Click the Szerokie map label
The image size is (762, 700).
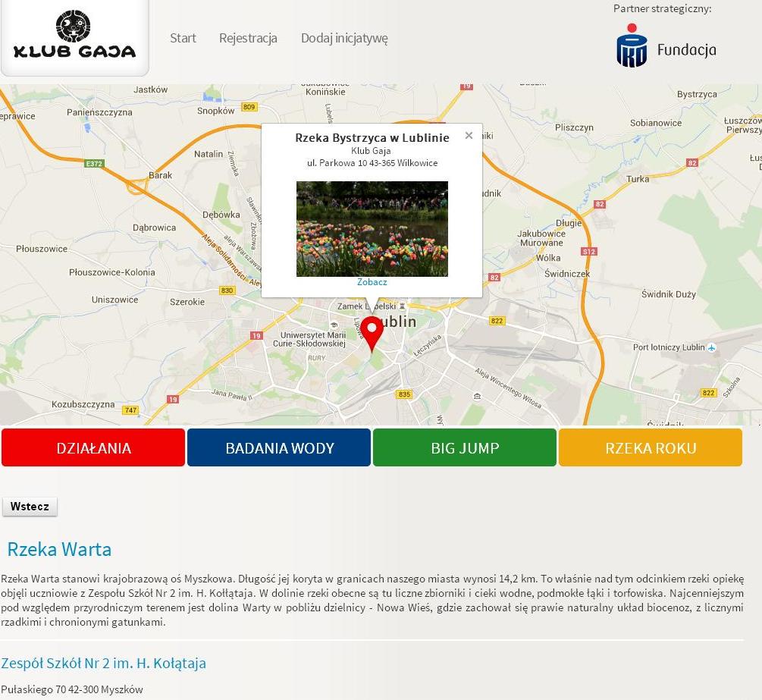187,302
